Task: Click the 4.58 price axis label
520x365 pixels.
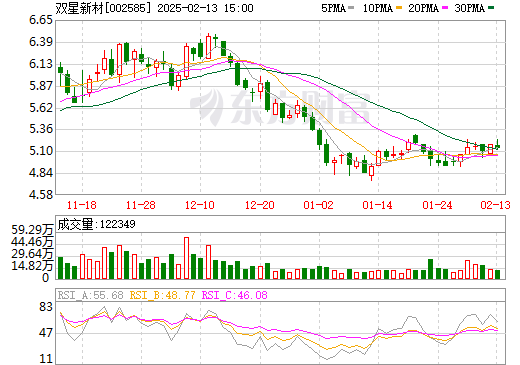Action: pyautogui.click(x=41, y=195)
